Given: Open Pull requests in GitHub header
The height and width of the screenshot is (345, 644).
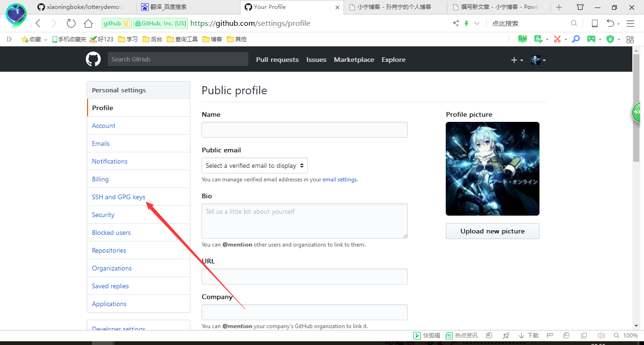Looking at the screenshot, I should [277, 60].
